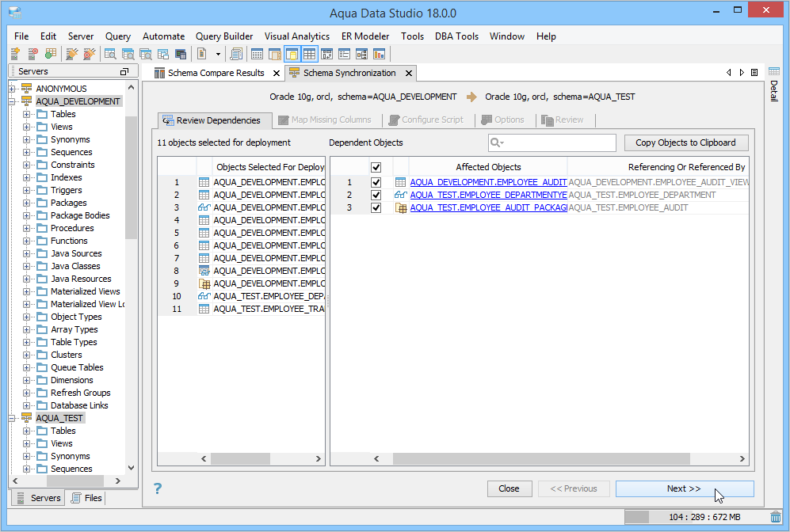This screenshot has height=532, width=790.
Task: Expand the Tables folder under AQUA_DEVELOPMENT
Action: (x=26, y=114)
